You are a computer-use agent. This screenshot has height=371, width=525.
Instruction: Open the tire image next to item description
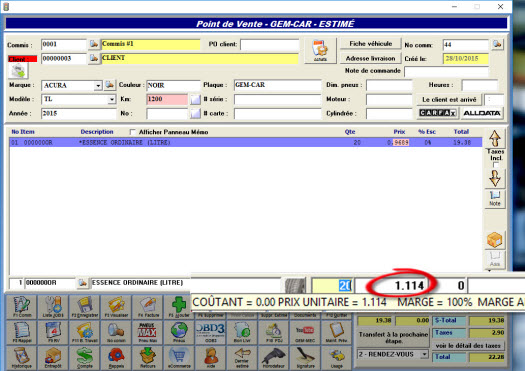click(x=295, y=285)
